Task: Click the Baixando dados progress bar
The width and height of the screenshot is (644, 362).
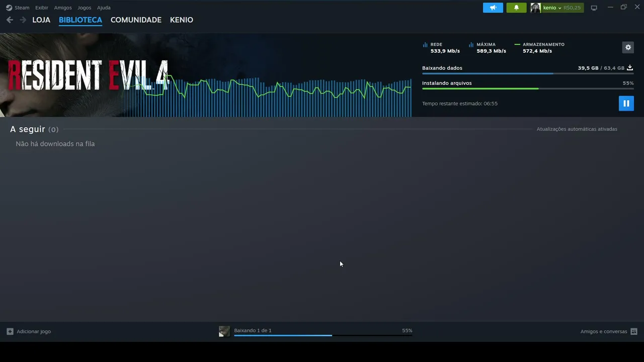Action: (528, 73)
